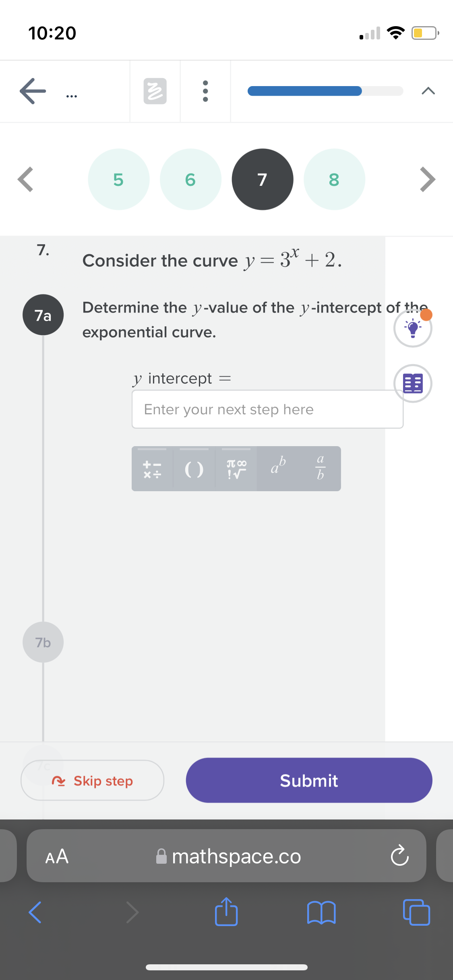Click the Skip step button

click(93, 780)
